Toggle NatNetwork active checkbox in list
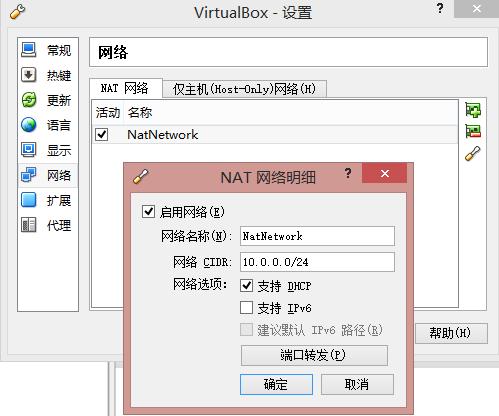The width and height of the screenshot is (499, 416). pos(102,135)
